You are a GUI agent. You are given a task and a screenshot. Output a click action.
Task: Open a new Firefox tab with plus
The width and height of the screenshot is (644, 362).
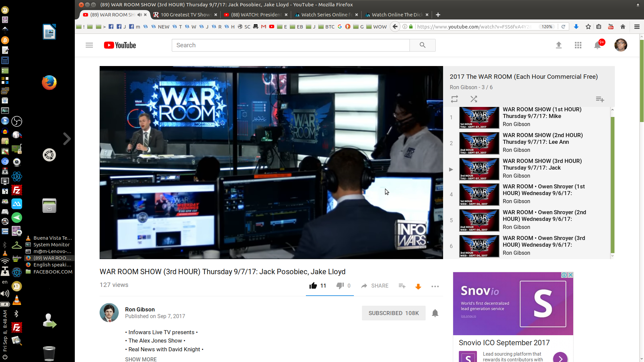coord(438,15)
